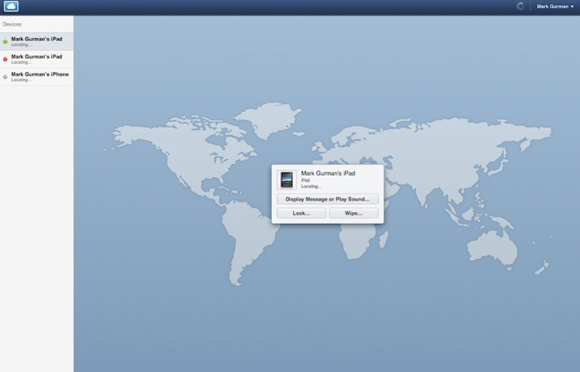This screenshot has height=372, width=580.
Task: Open the iCloud home cloud icon
Action: (x=11, y=6)
